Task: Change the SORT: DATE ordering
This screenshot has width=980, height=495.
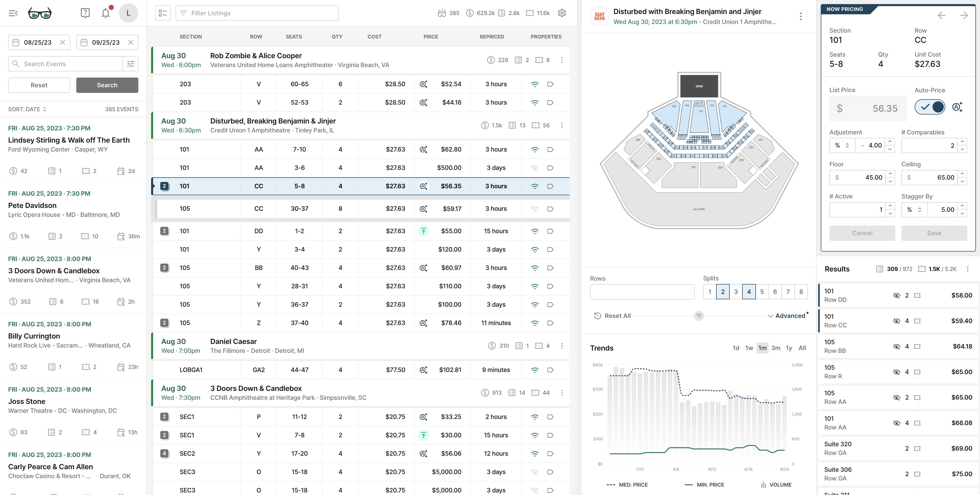Action: [x=27, y=109]
